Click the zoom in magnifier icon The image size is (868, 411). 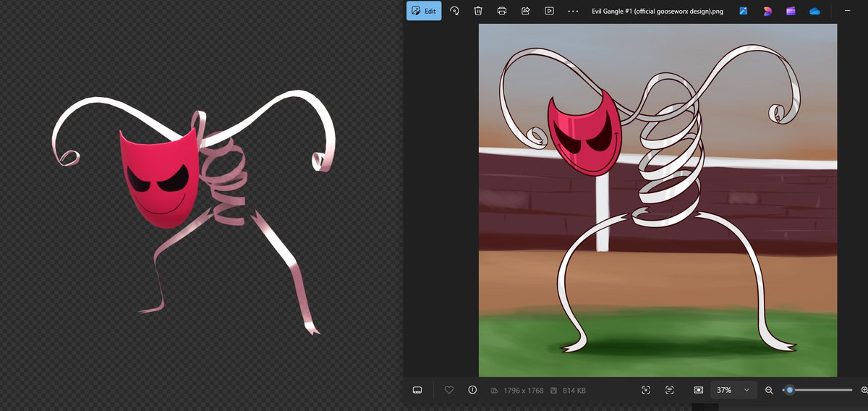pyautogui.click(x=864, y=390)
